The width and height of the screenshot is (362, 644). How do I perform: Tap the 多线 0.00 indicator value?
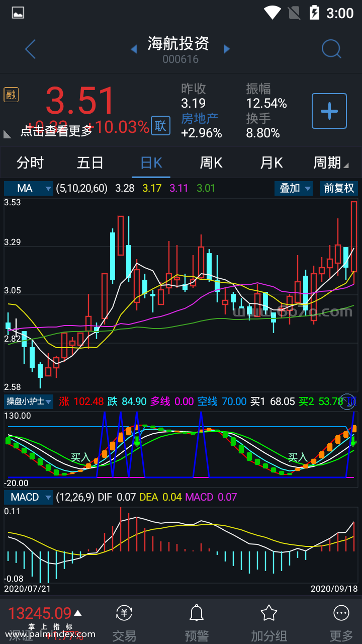tap(172, 401)
